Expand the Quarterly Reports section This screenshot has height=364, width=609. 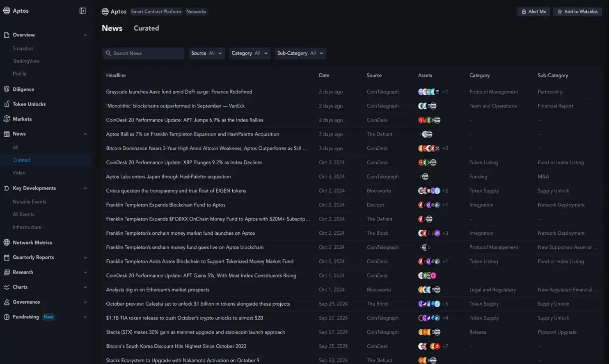(x=85, y=258)
